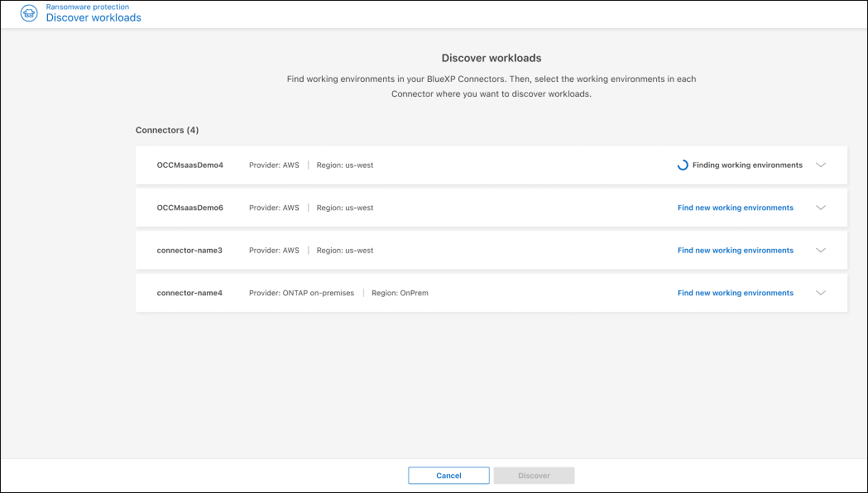Click the Discover workloads header title
This screenshot has height=493, width=868.
(94, 18)
